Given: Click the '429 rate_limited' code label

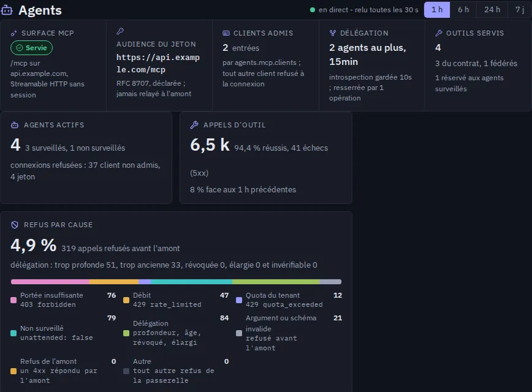Looking at the screenshot, I should [167, 304].
